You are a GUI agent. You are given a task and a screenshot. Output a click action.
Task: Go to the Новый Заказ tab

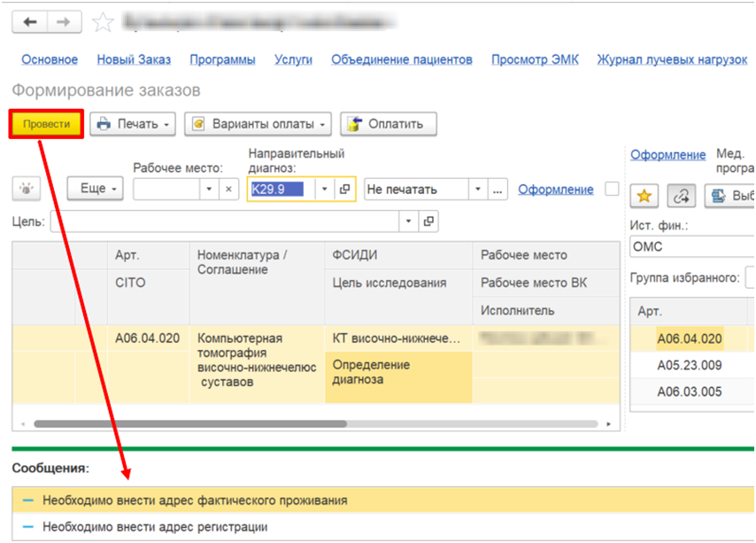pyautogui.click(x=134, y=59)
